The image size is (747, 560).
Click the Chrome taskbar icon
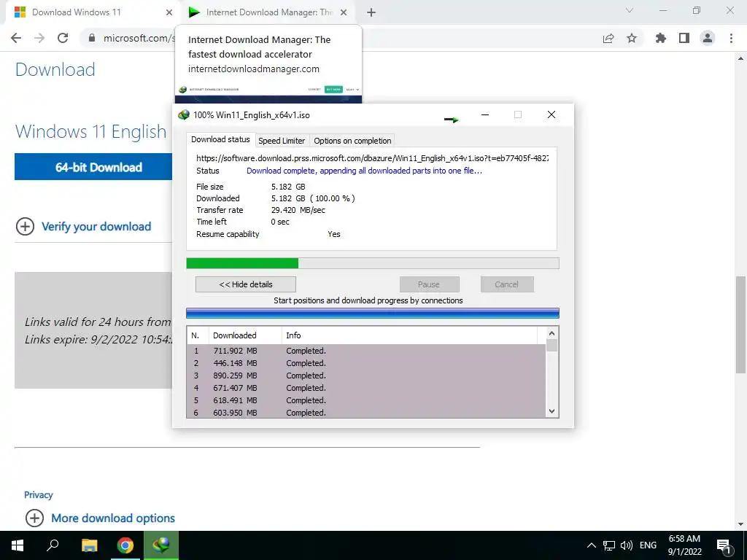point(125,545)
